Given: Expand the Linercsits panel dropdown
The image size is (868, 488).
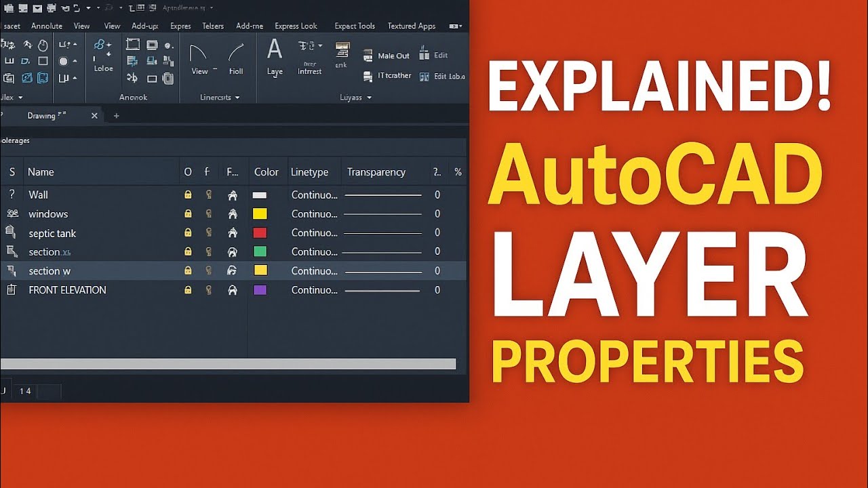Looking at the screenshot, I should (x=237, y=98).
